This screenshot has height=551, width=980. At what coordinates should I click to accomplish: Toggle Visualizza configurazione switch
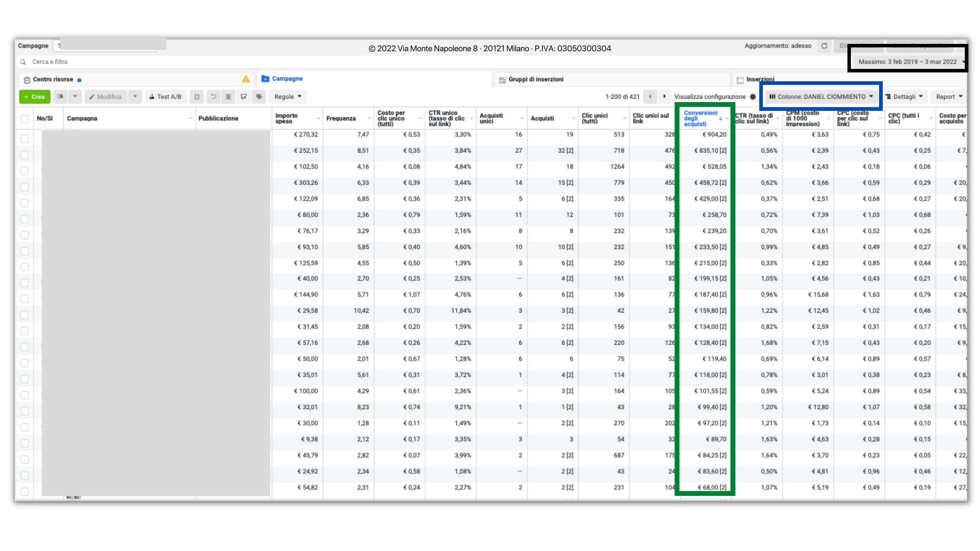(x=753, y=97)
